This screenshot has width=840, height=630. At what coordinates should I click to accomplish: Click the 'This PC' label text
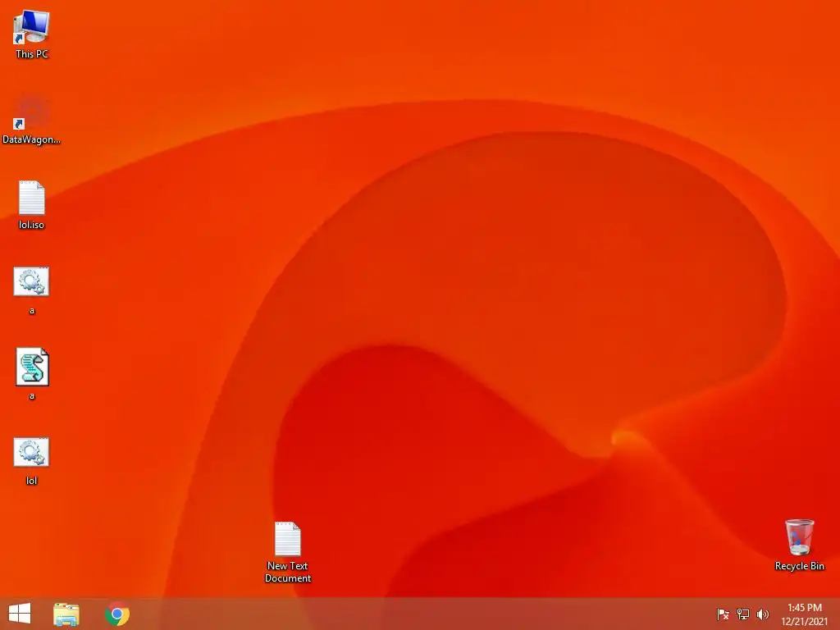click(x=32, y=54)
